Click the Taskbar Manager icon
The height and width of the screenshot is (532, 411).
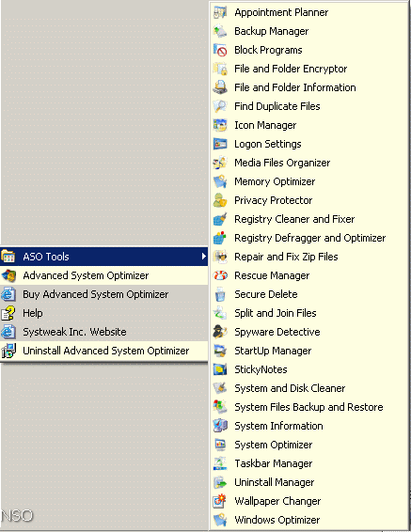pyautogui.click(x=220, y=463)
